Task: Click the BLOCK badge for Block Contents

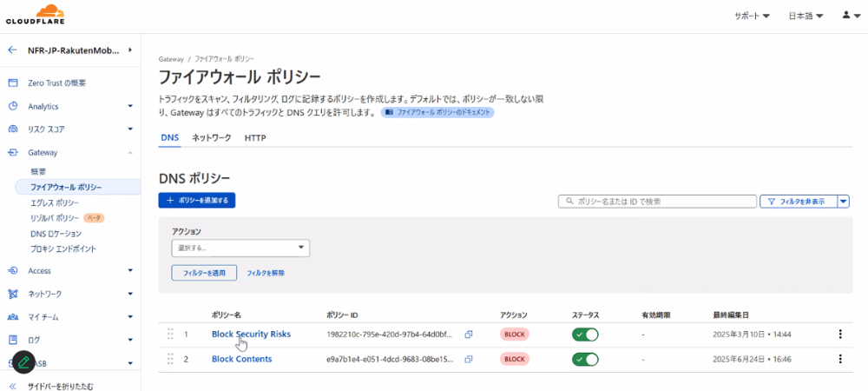Action: [515, 359]
